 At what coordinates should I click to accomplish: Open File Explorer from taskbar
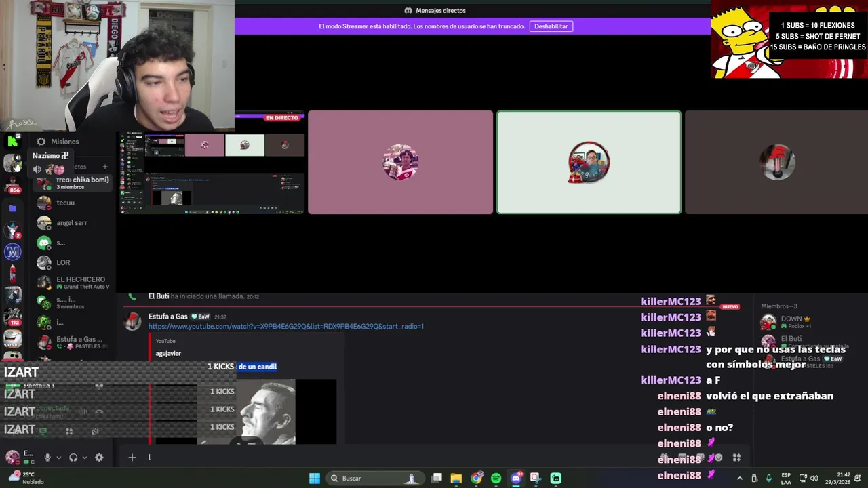[x=456, y=479]
